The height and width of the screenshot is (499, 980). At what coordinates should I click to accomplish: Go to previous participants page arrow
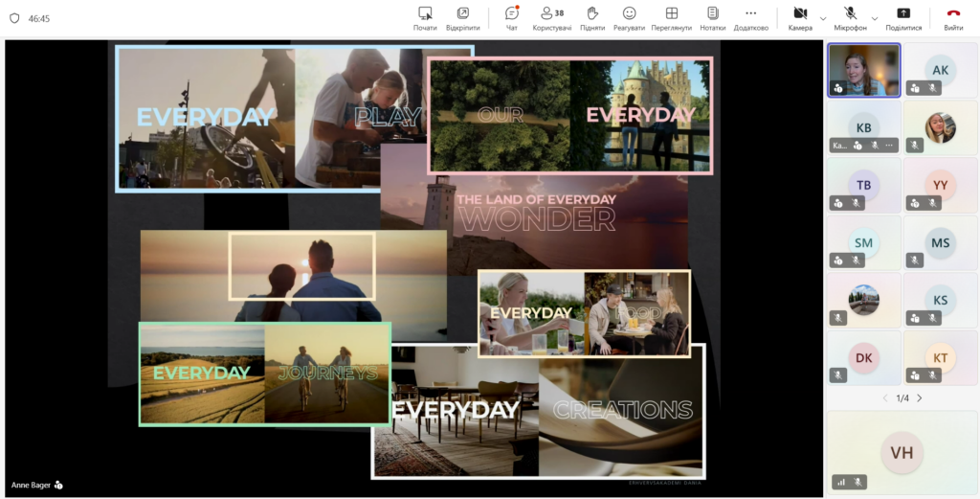tap(885, 397)
